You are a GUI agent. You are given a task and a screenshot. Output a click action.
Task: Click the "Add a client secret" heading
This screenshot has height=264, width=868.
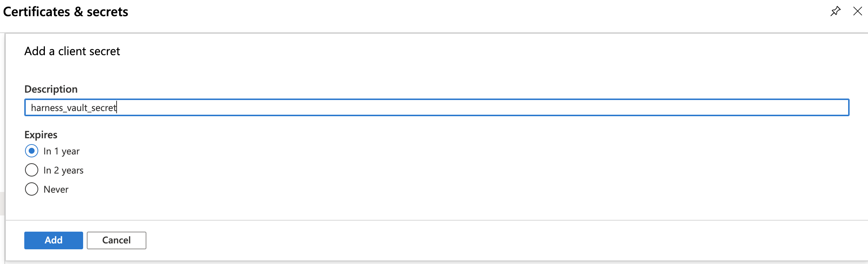coord(72,51)
